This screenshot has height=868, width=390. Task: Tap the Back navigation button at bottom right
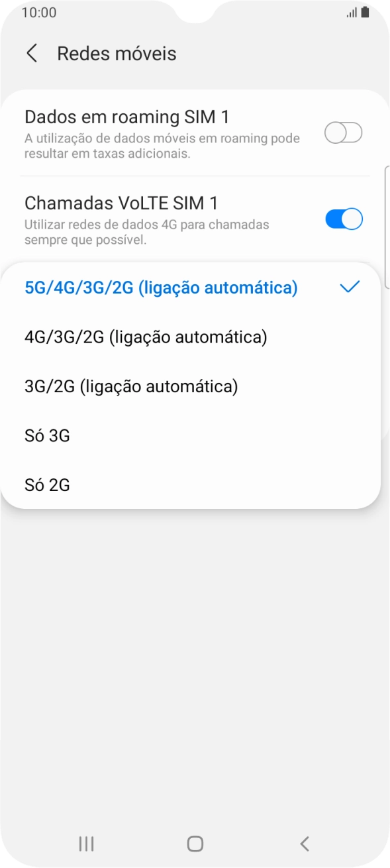coord(304,843)
